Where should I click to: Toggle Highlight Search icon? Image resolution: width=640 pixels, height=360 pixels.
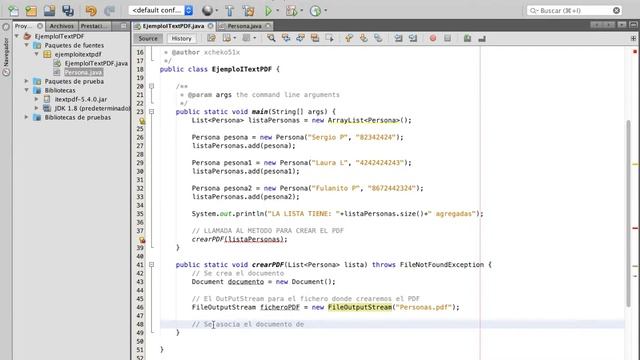[315, 38]
